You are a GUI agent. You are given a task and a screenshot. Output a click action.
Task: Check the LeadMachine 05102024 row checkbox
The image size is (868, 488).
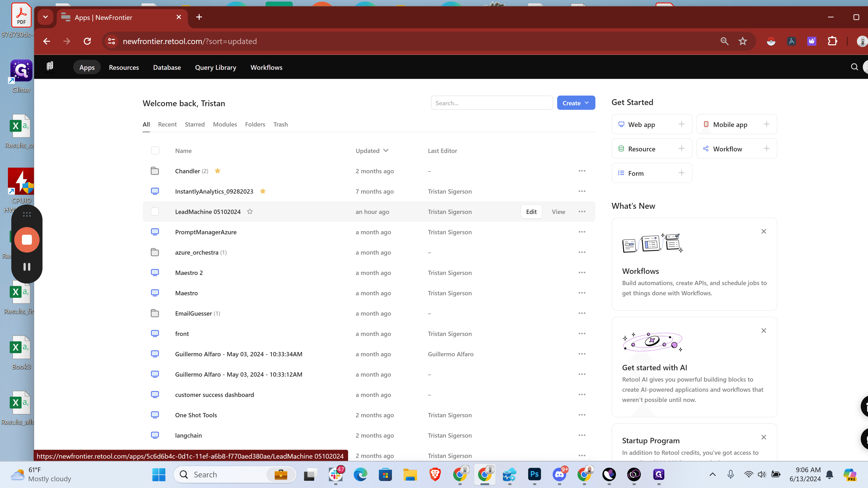(x=155, y=211)
